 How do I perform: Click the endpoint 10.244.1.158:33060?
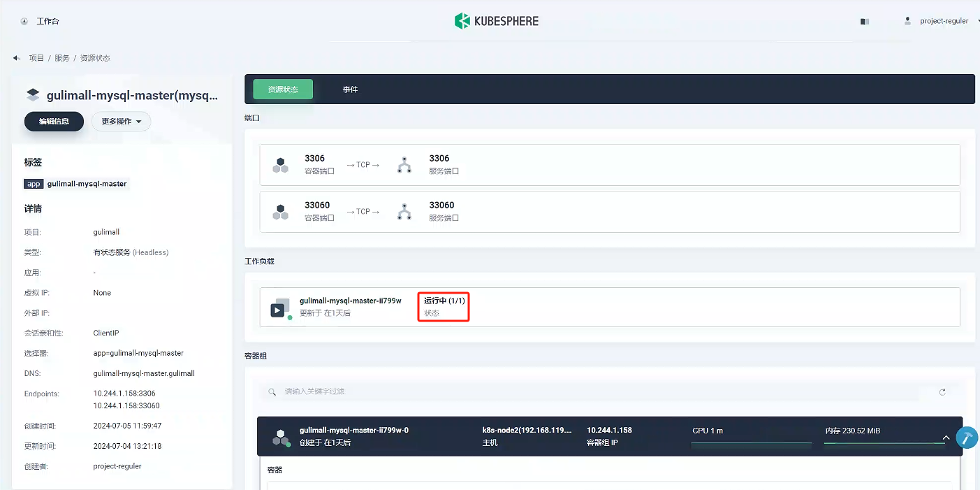[x=126, y=405]
